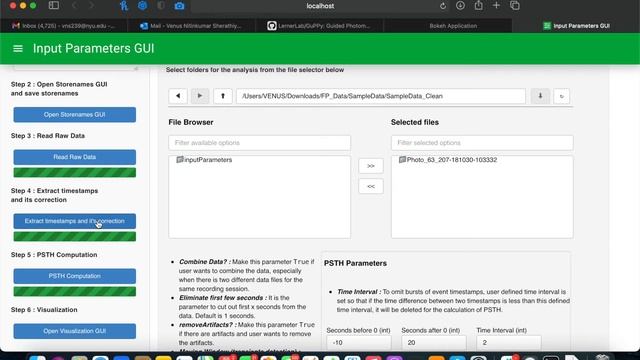Open Safari downloads icon
640x360 pixels.
[460, 6]
